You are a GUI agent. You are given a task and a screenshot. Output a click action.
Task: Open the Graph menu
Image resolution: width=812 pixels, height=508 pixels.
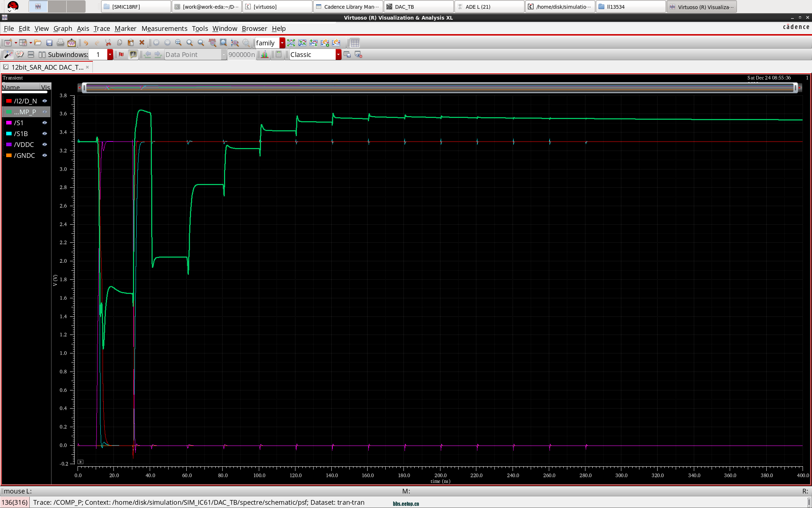click(63, 28)
